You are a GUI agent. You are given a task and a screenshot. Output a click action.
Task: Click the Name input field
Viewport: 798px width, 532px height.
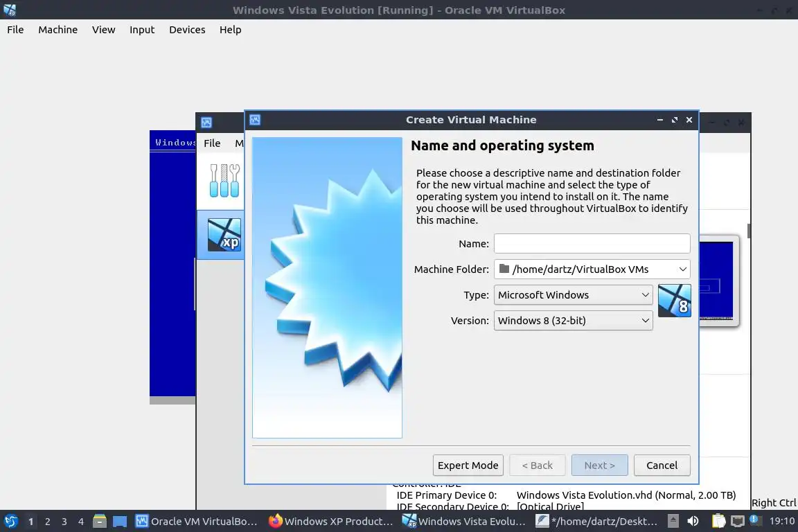[x=592, y=243]
